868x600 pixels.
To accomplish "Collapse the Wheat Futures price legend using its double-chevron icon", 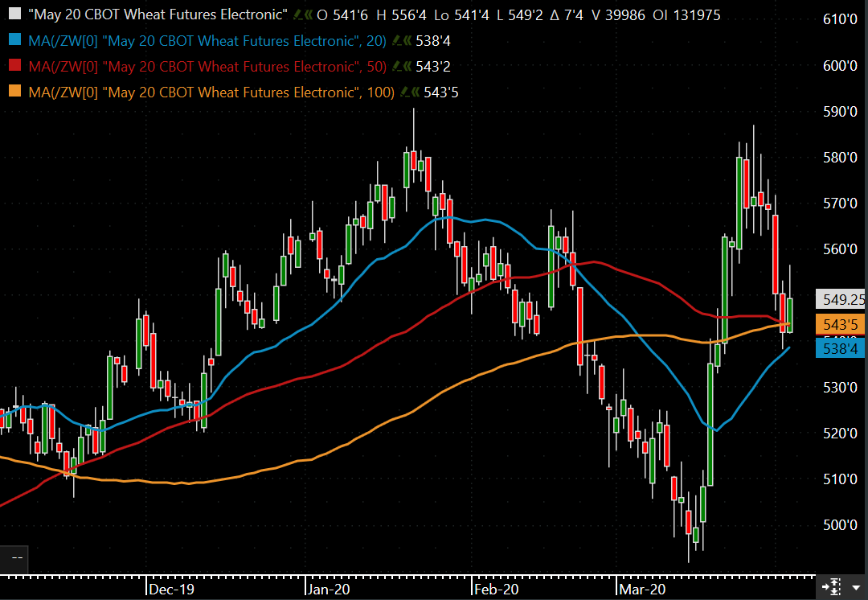I will pos(309,15).
